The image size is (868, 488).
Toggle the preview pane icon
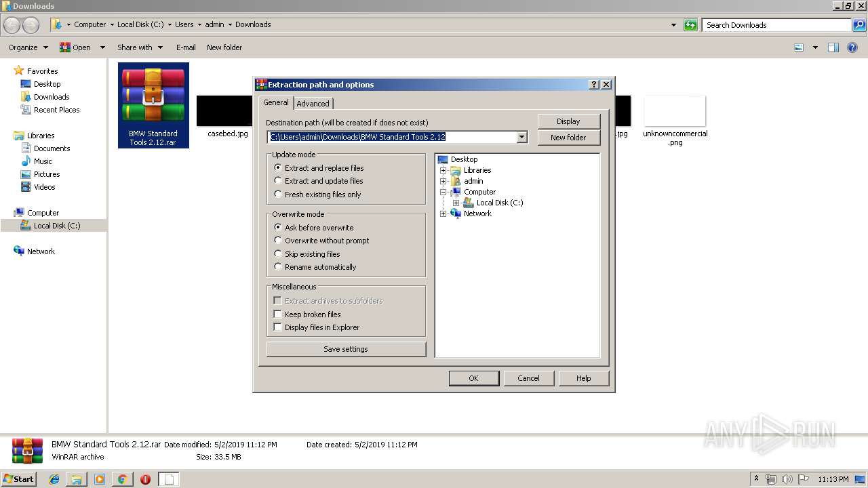(x=833, y=47)
